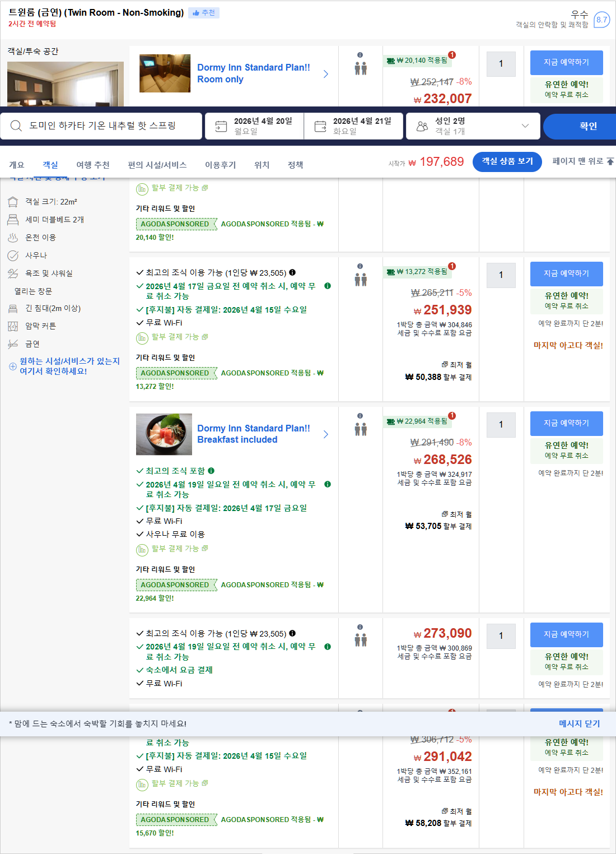Screen dimensions: 616x854
Task: Select the 위치 tab
Action: (261, 164)
